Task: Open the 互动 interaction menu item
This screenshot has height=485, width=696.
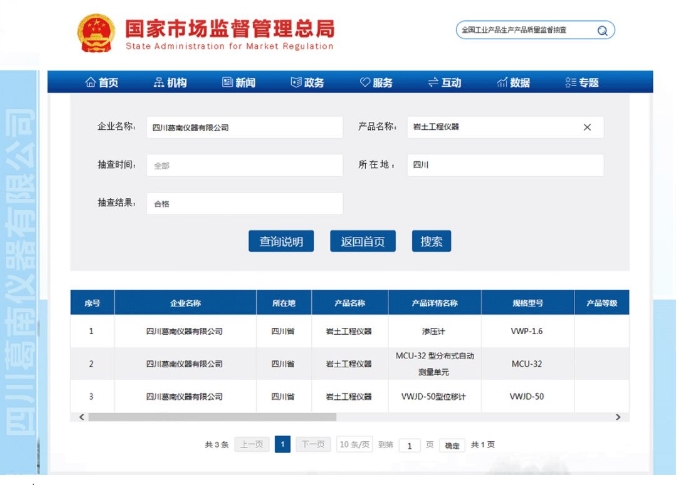Action: tap(444, 83)
